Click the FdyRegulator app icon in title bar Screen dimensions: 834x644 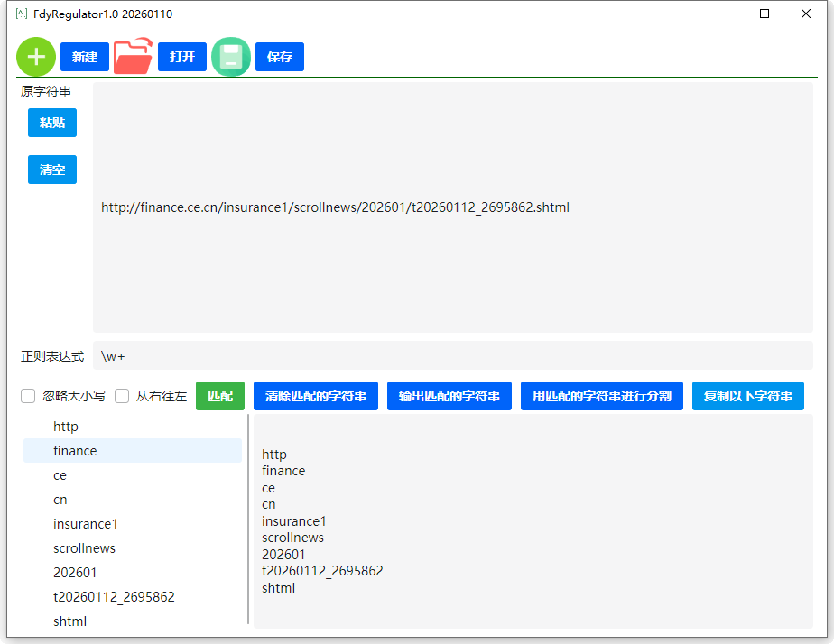[x=22, y=14]
